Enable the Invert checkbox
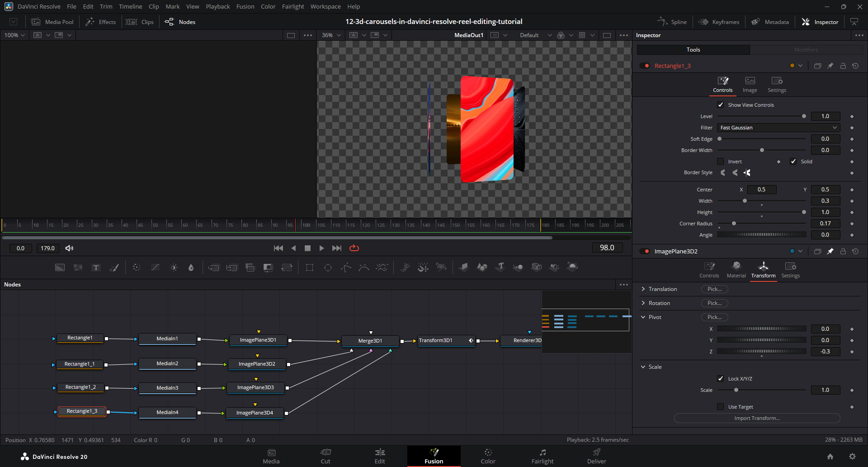868x467 pixels. pos(721,162)
